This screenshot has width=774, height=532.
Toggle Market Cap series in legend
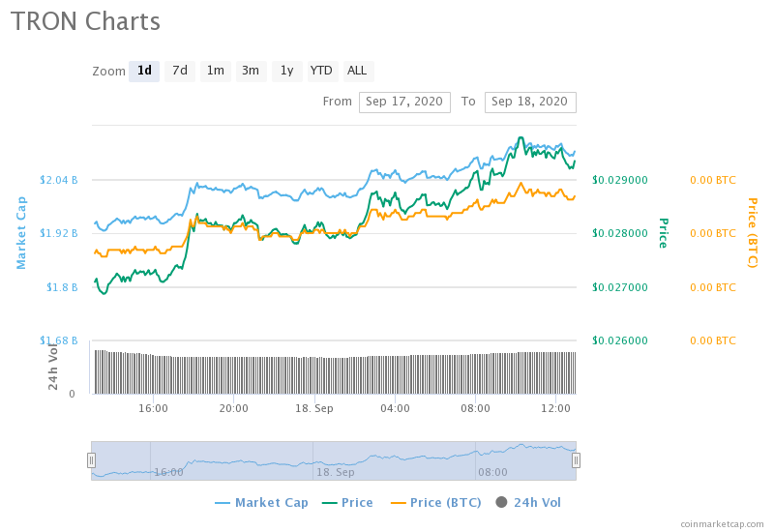pos(261,503)
